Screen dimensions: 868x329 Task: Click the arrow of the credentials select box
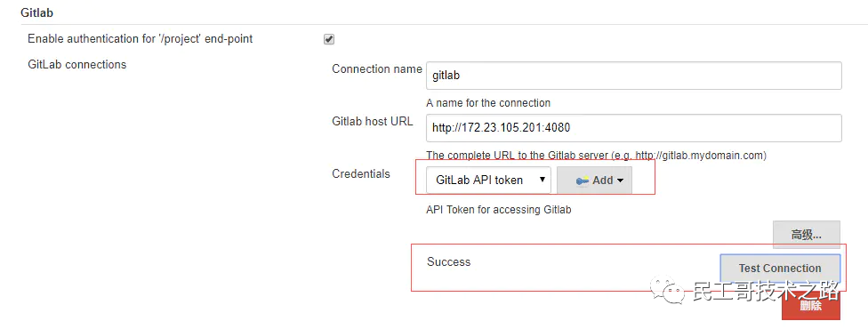542,180
